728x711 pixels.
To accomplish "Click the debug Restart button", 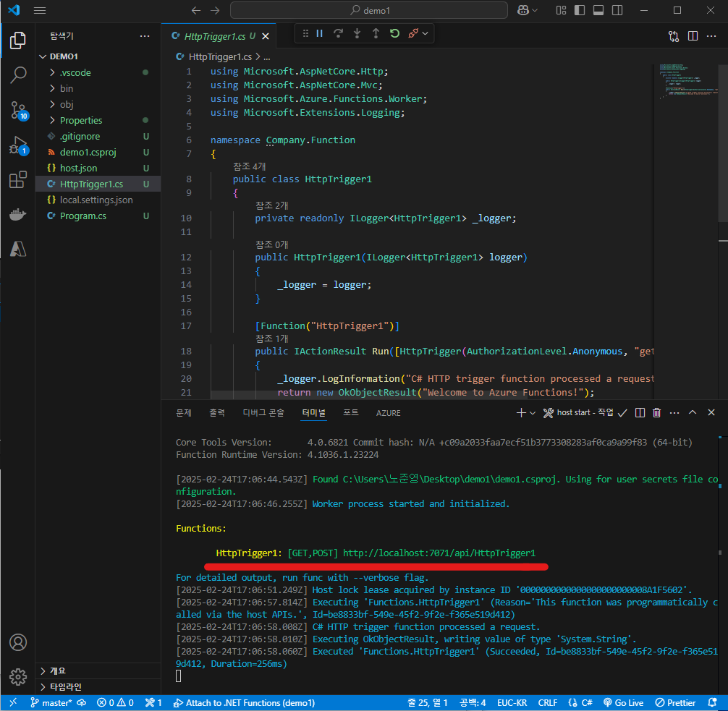I will (x=394, y=33).
